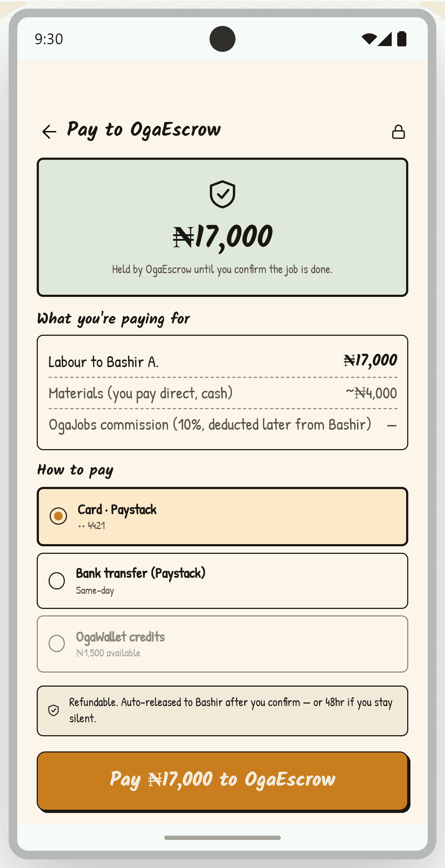Tap the shield checkmark escrow icon
Image resolution: width=445 pixels, height=868 pixels.
pos(223,194)
